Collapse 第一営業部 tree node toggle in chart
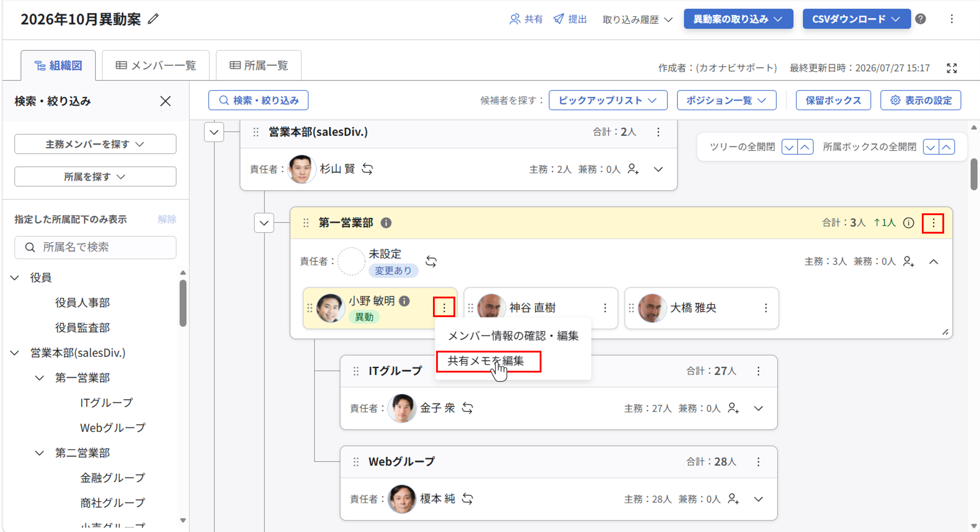 pos(264,223)
